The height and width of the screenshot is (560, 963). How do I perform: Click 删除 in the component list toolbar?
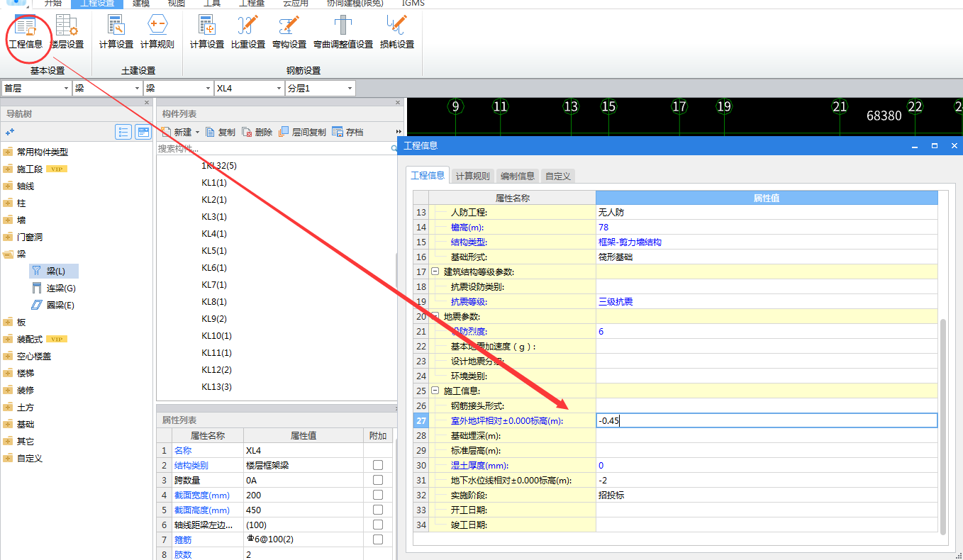click(257, 132)
